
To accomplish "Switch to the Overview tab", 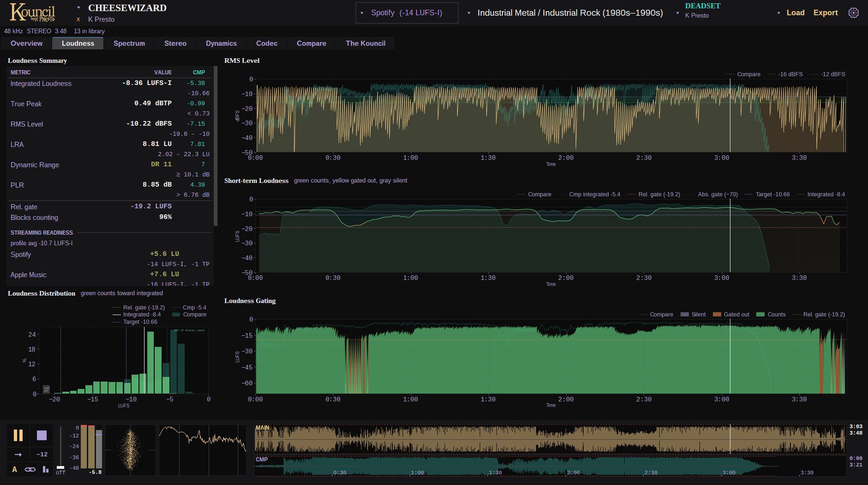I will (x=27, y=43).
